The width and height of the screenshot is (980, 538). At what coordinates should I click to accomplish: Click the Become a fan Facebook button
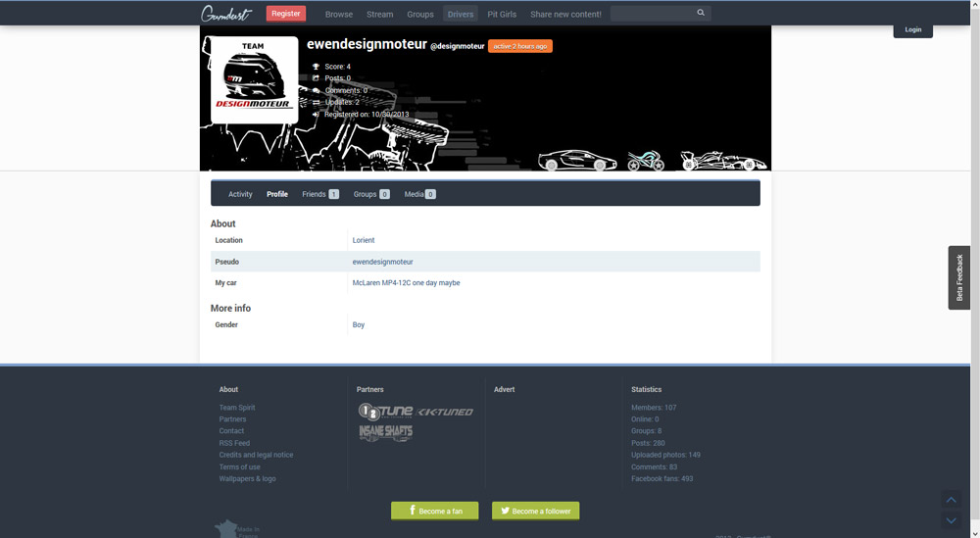tap(435, 511)
